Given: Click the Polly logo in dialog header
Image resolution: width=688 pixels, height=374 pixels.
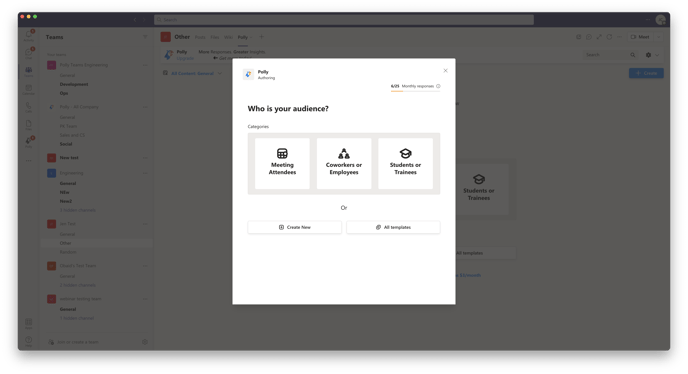Looking at the screenshot, I should [248, 74].
